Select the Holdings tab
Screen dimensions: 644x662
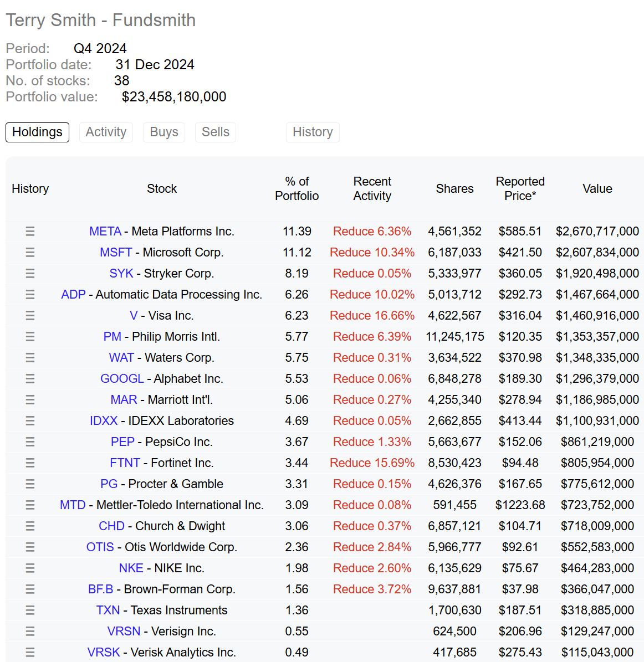coord(37,132)
